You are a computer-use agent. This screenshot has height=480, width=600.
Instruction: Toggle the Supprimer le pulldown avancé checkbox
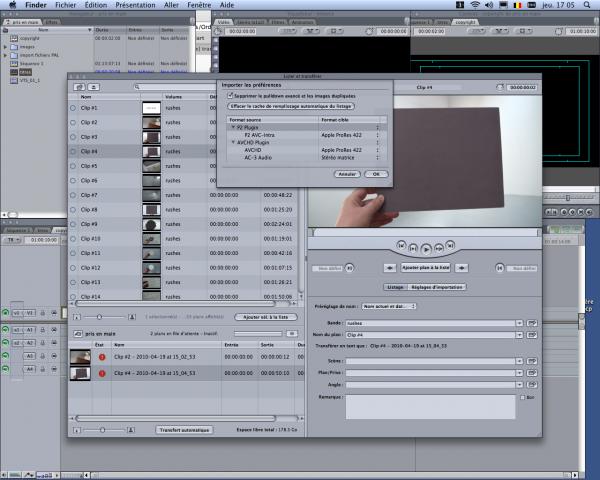coord(228,96)
